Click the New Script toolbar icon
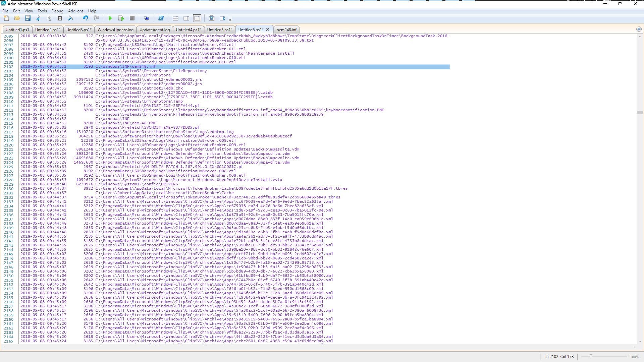The width and height of the screenshot is (644, 362). 6,18
